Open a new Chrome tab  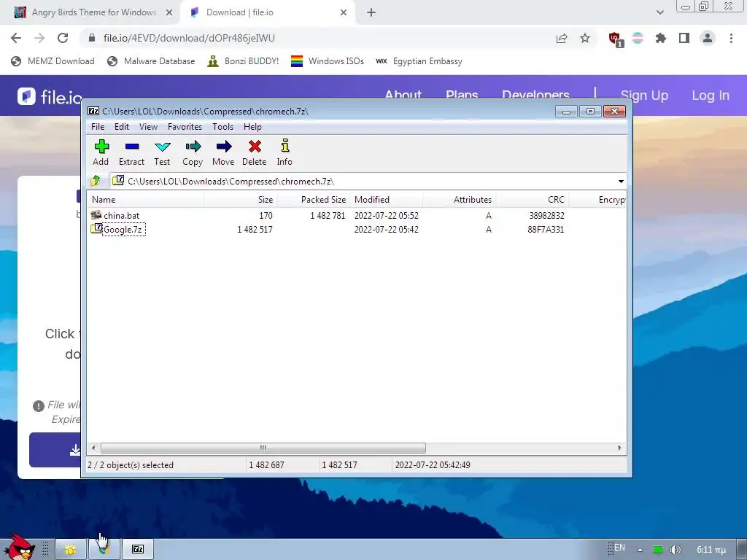(x=371, y=12)
